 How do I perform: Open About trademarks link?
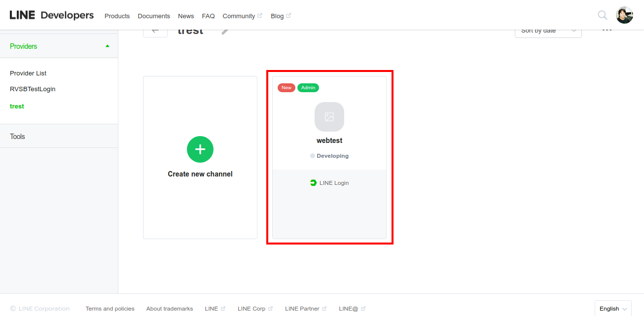click(x=170, y=309)
